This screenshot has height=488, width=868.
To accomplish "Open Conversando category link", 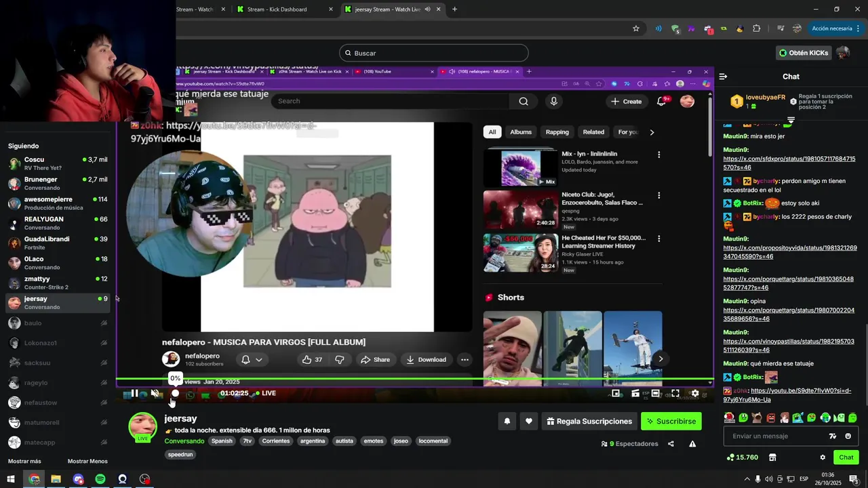I will [184, 441].
